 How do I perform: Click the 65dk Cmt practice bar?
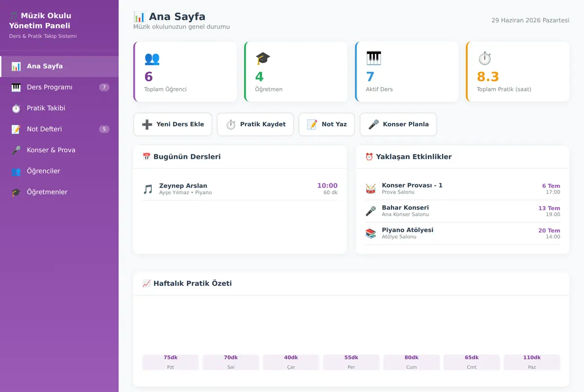pos(472,362)
